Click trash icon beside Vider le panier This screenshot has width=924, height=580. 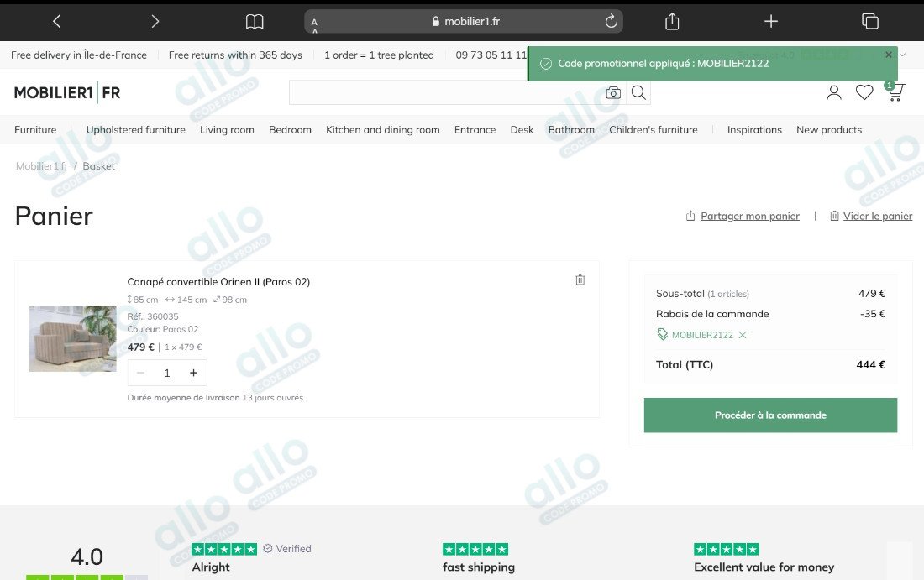tap(834, 216)
